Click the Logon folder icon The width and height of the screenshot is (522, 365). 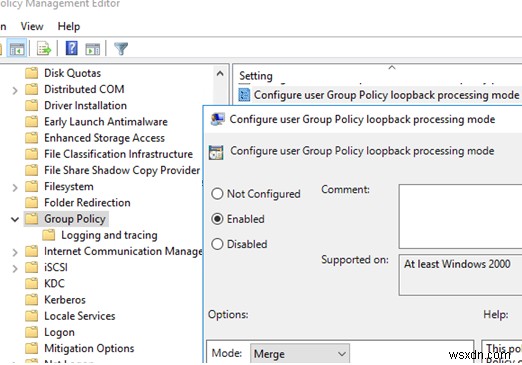tap(32, 332)
